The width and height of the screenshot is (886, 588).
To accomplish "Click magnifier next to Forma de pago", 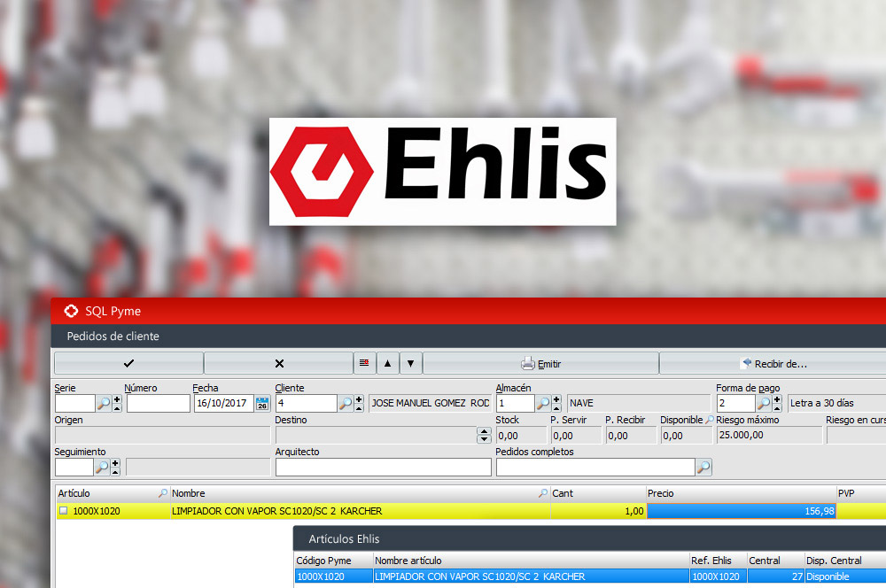I will [x=763, y=404].
